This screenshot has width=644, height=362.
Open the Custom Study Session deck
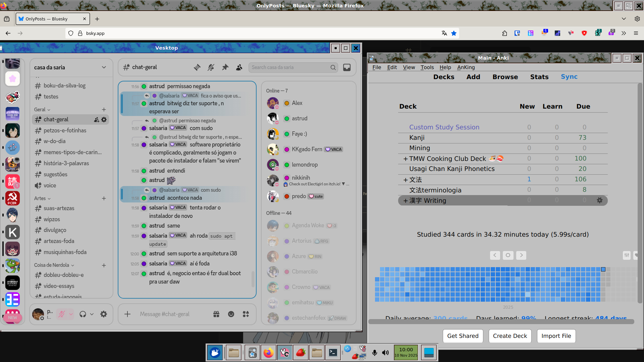coord(444,127)
